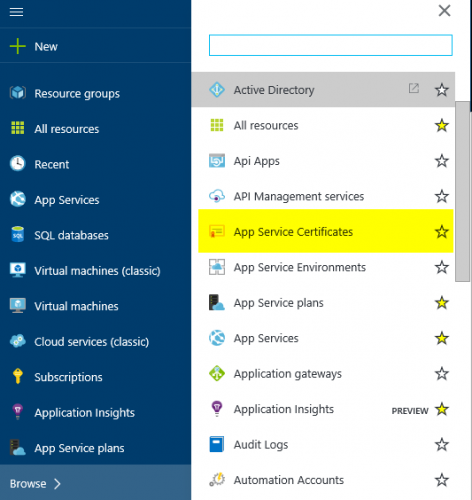Viewport: 472px width, 500px height.
Task: Click the Audit Logs book icon
Action: click(x=217, y=444)
